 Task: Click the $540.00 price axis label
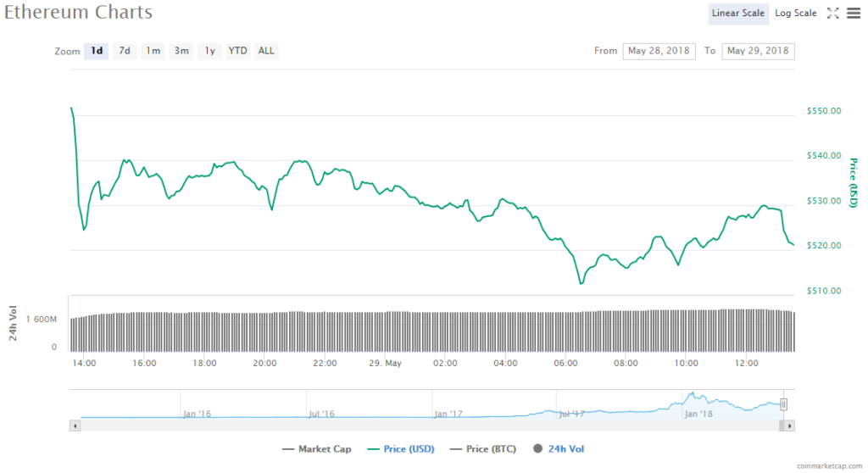pyautogui.click(x=824, y=156)
